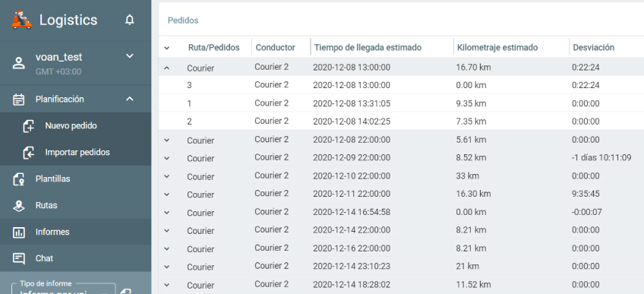The height and width of the screenshot is (294, 644).
Task: Click the Importar pedidos icon
Action: (x=28, y=153)
